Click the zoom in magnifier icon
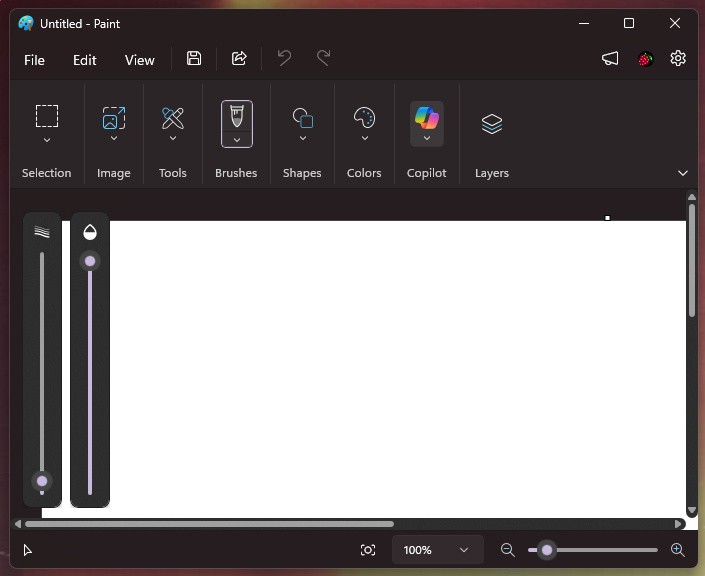705x576 pixels. pyautogui.click(x=677, y=550)
